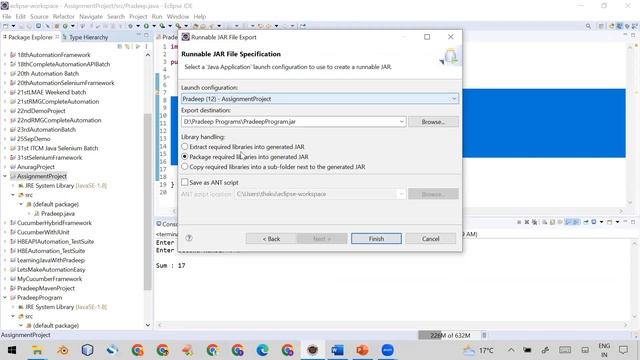Select PradeepMavenProject in tree
Image resolution: width=640 pixels, height=360 pixels.
pyautogui.click(x=45, y=288)
